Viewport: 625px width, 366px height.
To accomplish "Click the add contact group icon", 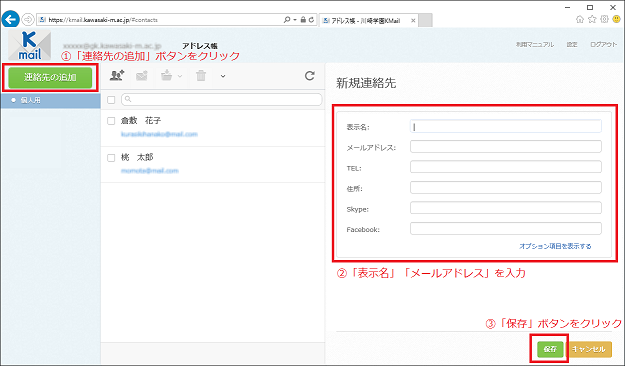I will (x=117, y=75).
